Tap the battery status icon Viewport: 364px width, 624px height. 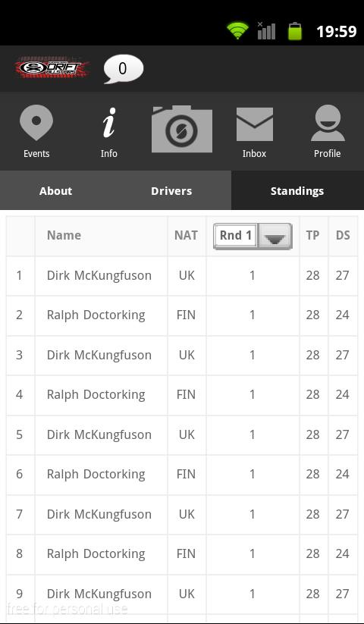click(x=295, y=31)
